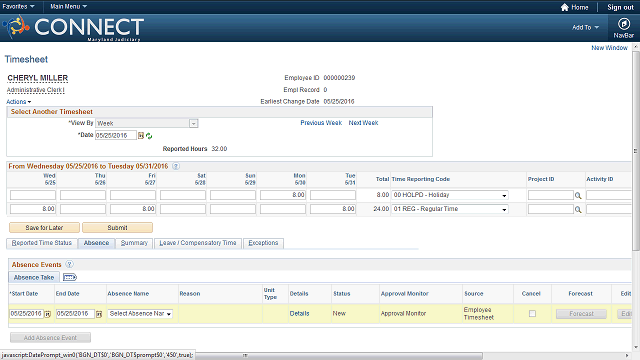Open Time Reporting Code dropdown for Holiday
Screen dimensions: 640x360
(450, 195)
